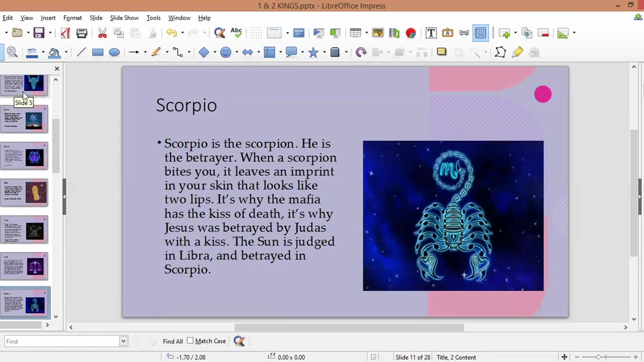The width and height of the screenshot is (644, 362).
Task: Open the Display Views dropdown arrow
Action: coord(287,33)
